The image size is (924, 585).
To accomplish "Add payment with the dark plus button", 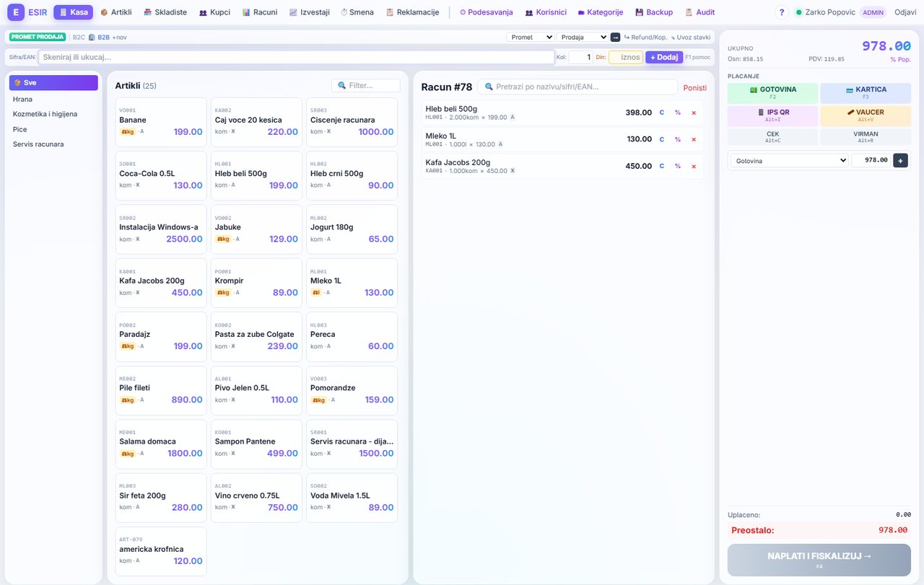I will [x=900, y=160].
